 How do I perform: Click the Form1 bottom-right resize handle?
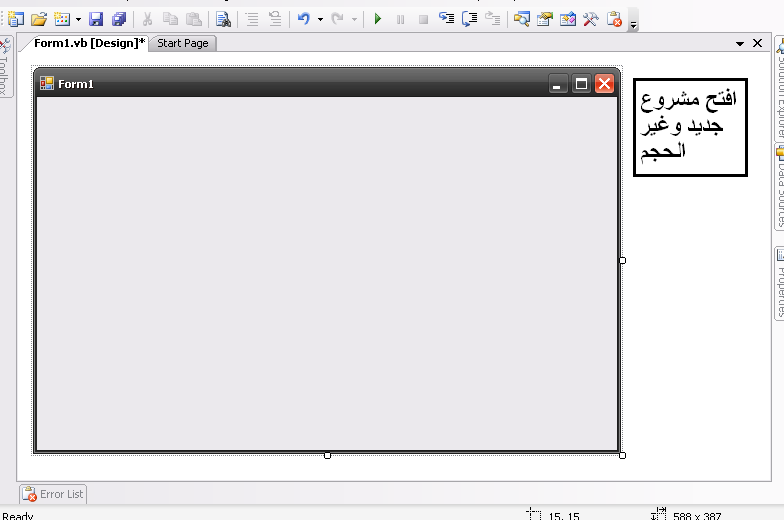(622, 455)
